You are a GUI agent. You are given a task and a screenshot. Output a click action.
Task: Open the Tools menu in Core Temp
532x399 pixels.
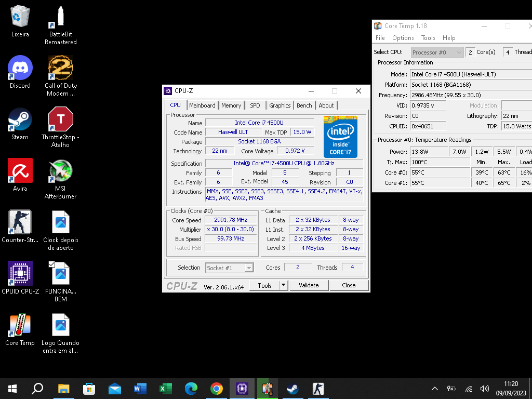click(428, 37)
